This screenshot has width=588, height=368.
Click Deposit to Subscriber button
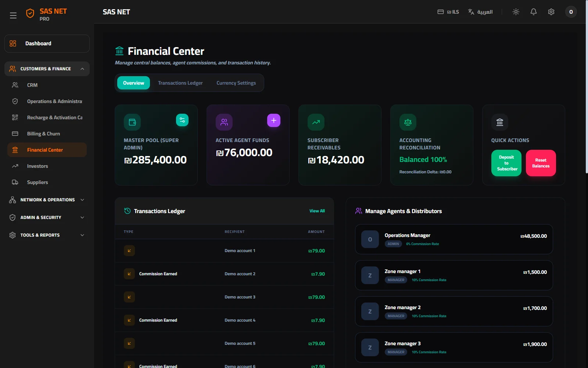[x=506, y=163]
